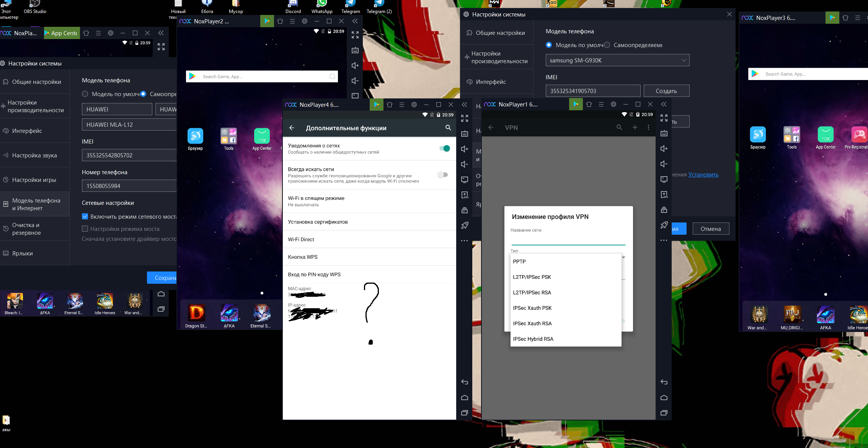Choose L2TP/IPSec PSK VPN type
The height and width of the screenshot is (448, 868).
(566, 277)
